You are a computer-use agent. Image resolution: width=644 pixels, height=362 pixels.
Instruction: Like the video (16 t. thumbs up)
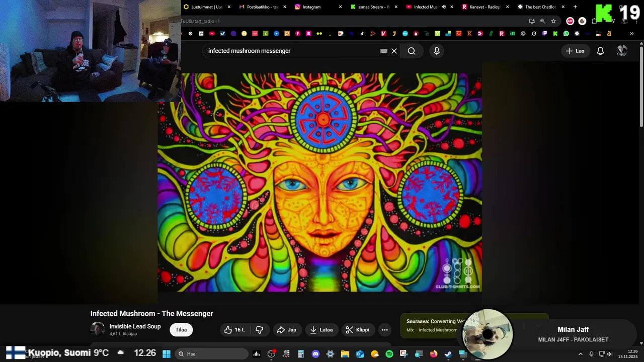234,330
